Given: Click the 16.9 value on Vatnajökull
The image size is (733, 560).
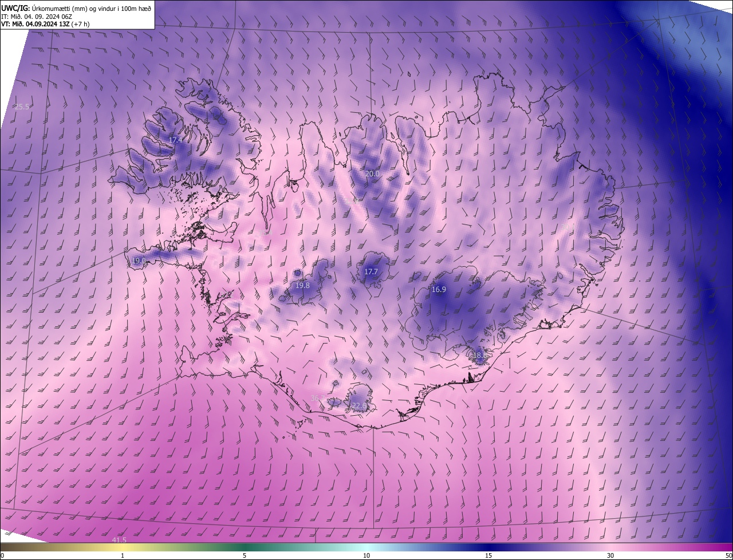Looking at the screenshot, I should pyautogui.click(x=439, y=290).
